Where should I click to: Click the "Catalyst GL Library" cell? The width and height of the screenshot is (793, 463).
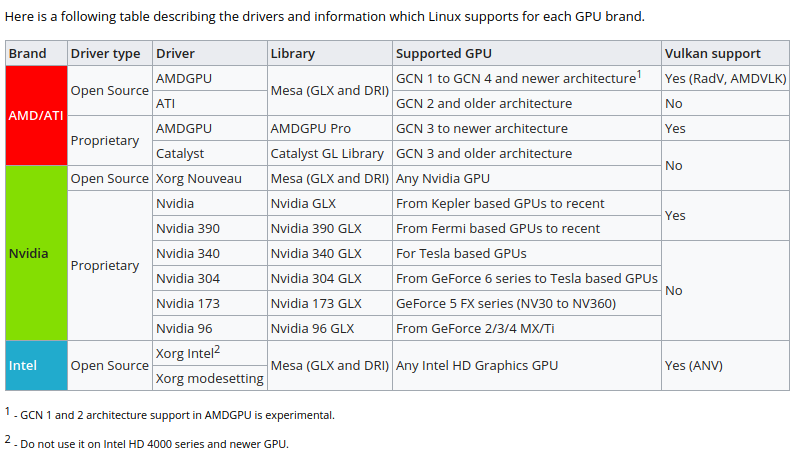point(327,154)
